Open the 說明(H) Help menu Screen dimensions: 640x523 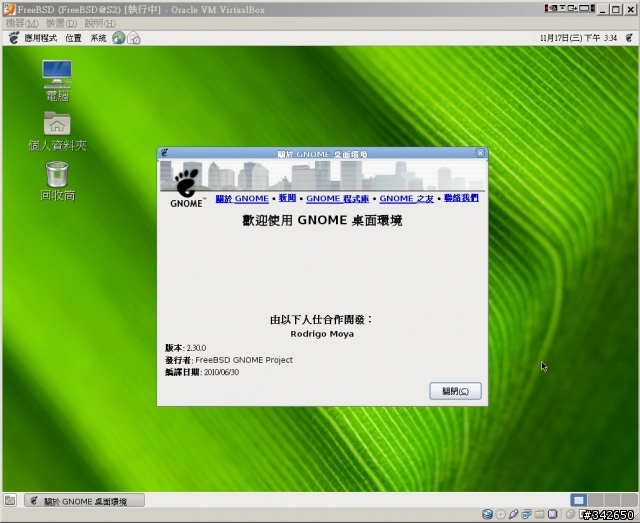[100, 23]
